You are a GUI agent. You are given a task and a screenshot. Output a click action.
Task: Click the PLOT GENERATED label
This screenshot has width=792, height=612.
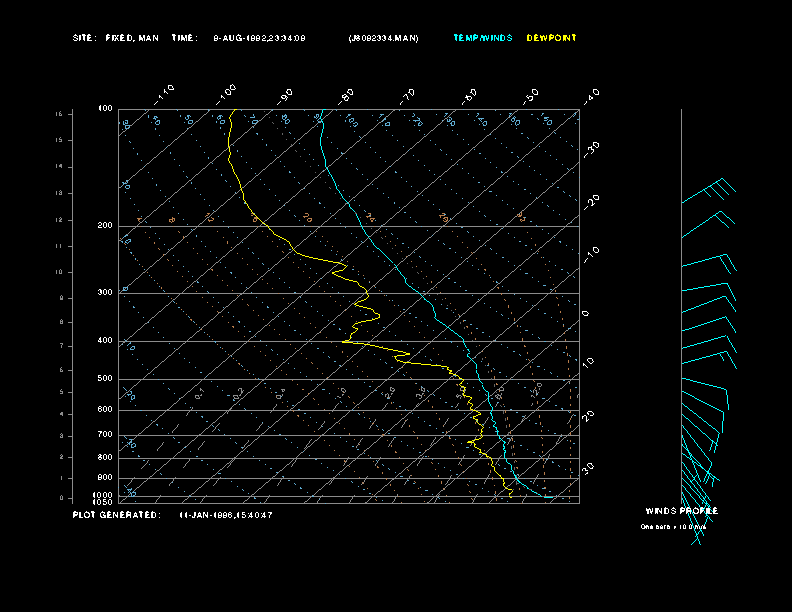(x=115, y=515)
